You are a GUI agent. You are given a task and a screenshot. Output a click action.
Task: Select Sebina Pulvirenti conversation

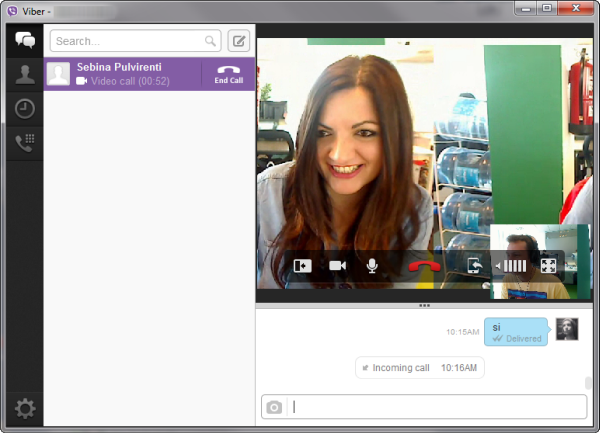pos(125,73)
